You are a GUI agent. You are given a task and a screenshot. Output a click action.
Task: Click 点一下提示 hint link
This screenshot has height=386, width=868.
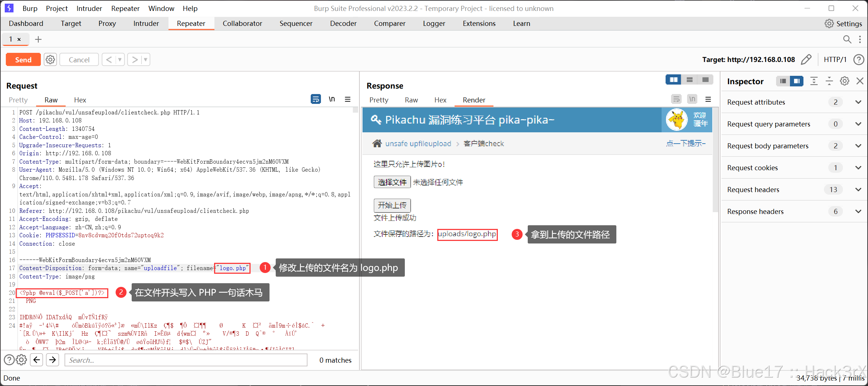click(x=686, y=143)
